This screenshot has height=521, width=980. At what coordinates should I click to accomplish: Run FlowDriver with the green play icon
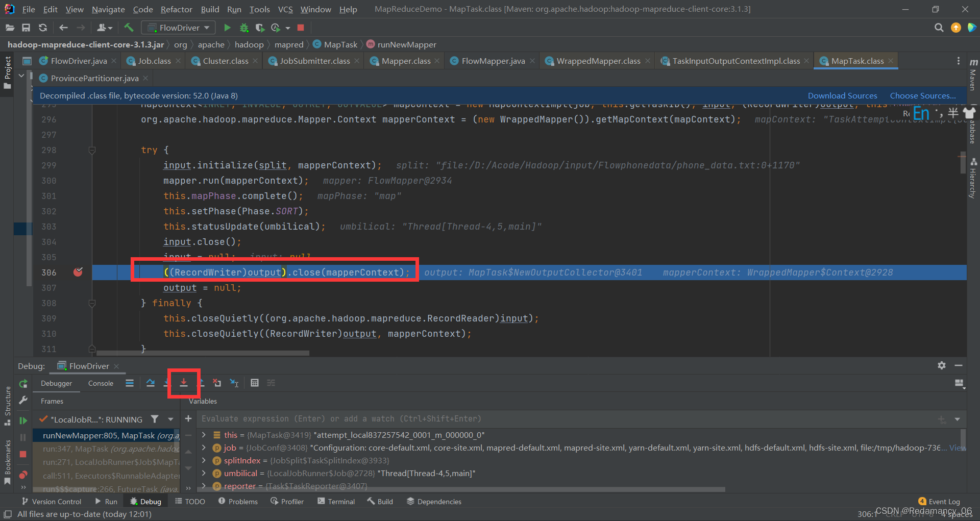[227, 28]
